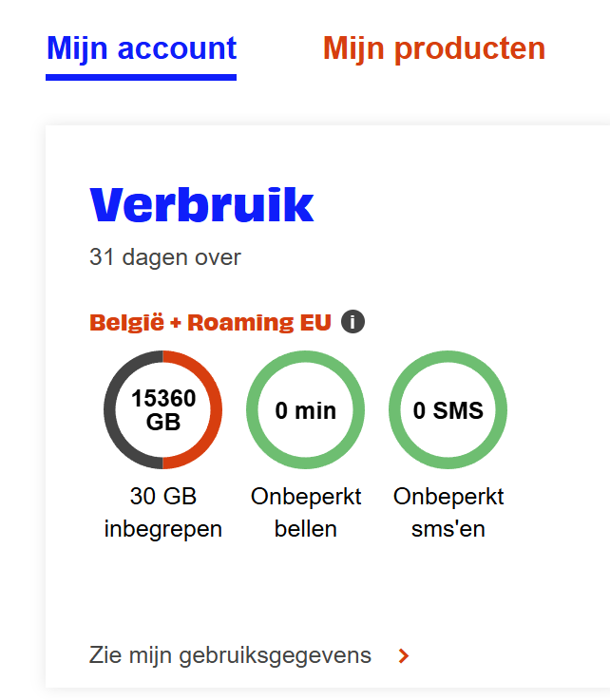The height and width of the screenshot is (700, 610).
Task: Click the Onbeperkt sms'en label
Action: click(x=448, y=513)
